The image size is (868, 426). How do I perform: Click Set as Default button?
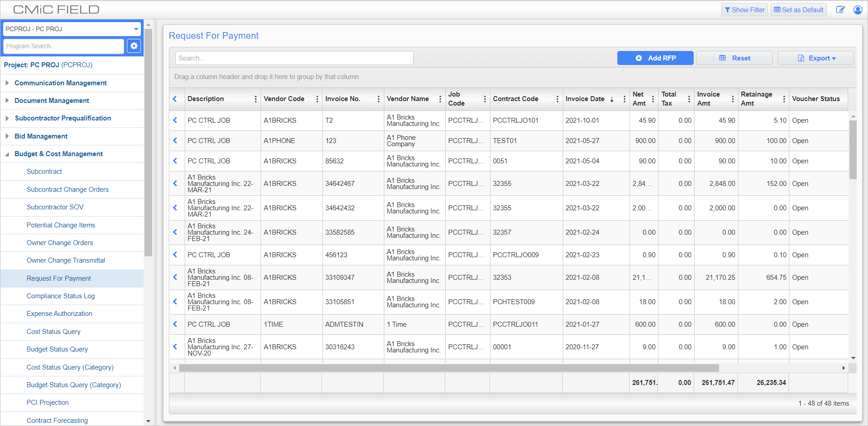click(x=798, y=10)
